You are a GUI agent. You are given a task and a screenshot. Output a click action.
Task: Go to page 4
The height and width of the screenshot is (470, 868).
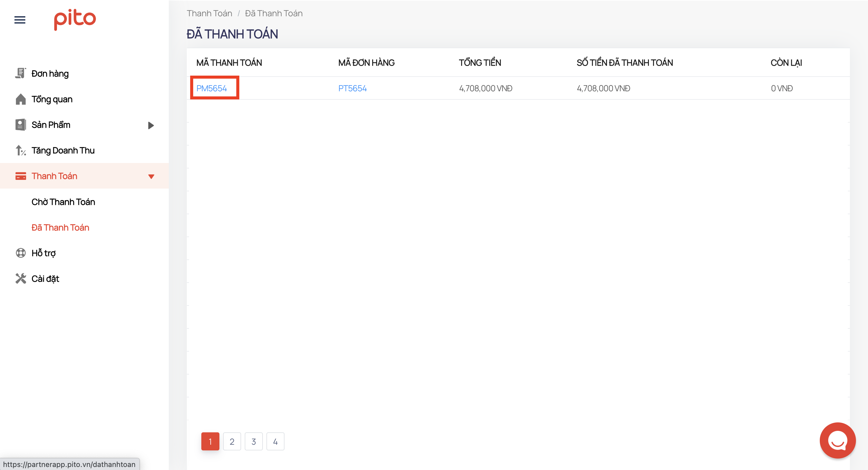point(275,441)
